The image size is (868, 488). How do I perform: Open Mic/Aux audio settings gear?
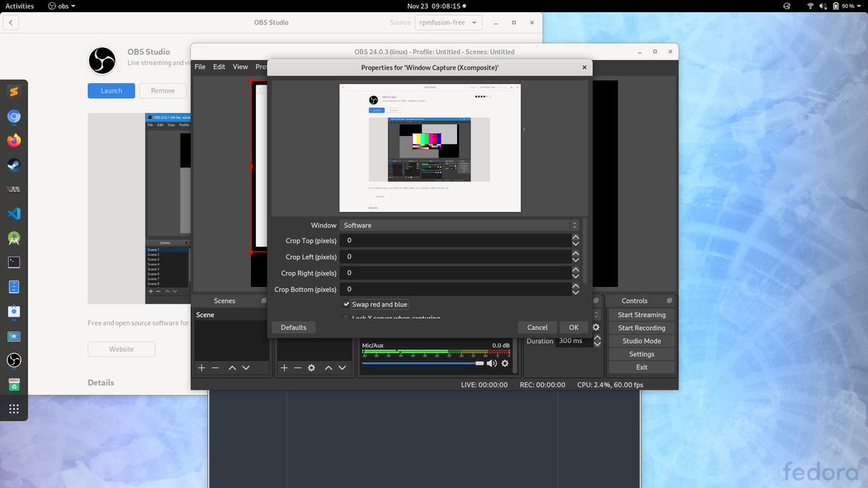pos(505,364)
